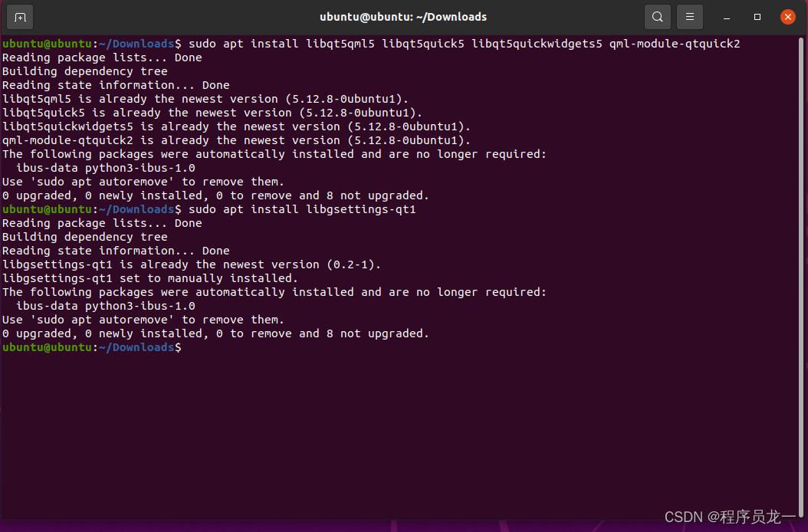This screenshot has width=808, height=532.
Task: Click the command 'sudo apt install libgsettings-qt1'
Action: 302,209
